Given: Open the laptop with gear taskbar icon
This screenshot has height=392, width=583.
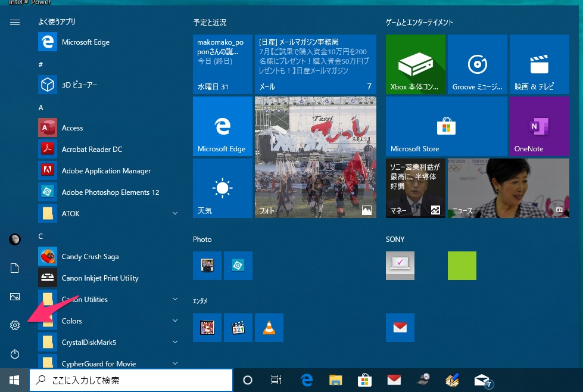Looking at the screenshot, I should pos(423,380).
